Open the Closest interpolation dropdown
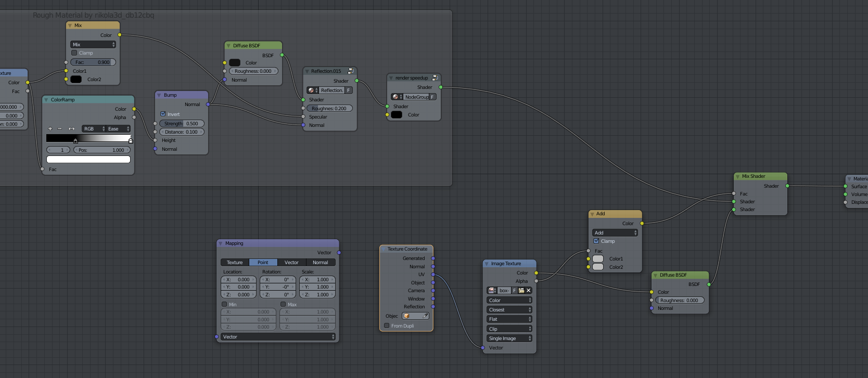Screen dimensions: 868x378 [x=509, y=310]
